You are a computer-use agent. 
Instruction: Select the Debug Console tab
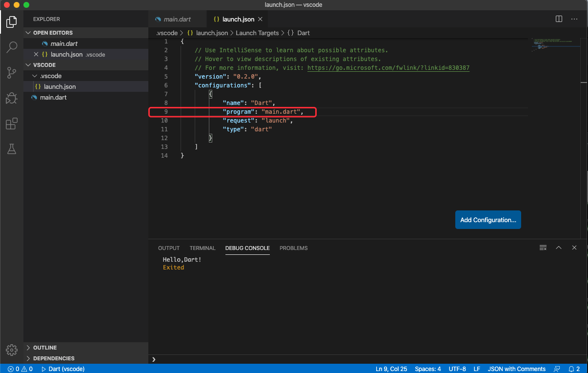pyautogui.click(x=247, y=248)
